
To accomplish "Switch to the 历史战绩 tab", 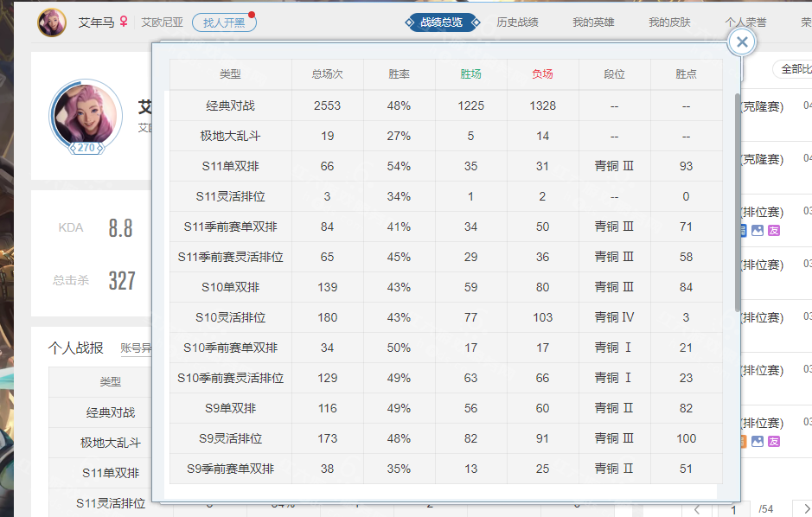I will point(517,22).
